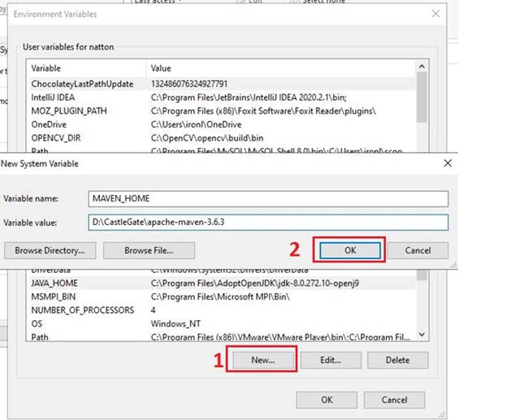The height and width of the screenshot is (420, 507).
Task: Click Cancel in Environment Variables window
Action: coord(394,400)
